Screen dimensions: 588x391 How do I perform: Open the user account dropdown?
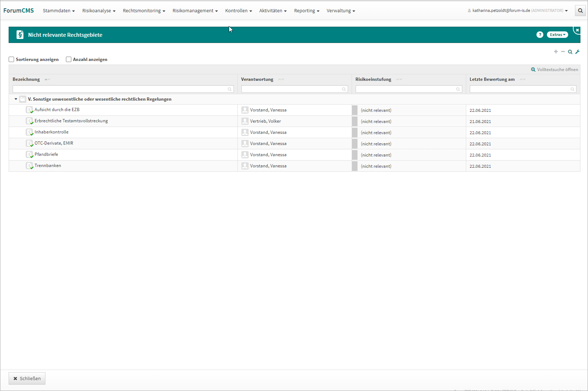519,11
